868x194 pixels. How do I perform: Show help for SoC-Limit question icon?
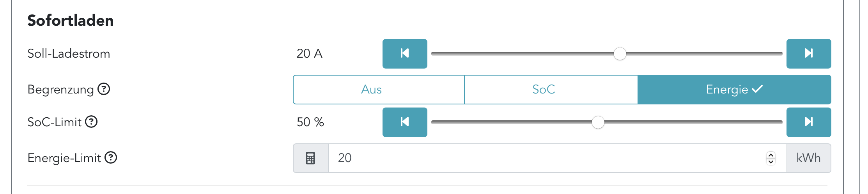91,122
